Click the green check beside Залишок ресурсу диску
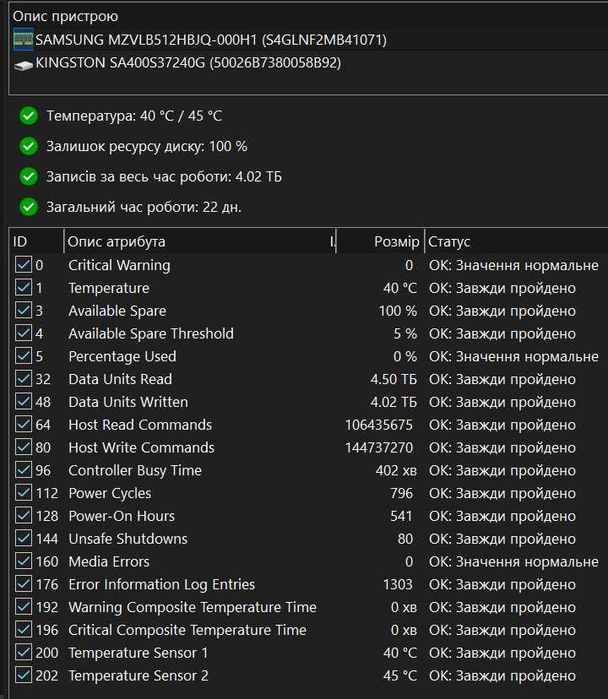The width and height of the screenshot is (608, 699). (29, 146)
